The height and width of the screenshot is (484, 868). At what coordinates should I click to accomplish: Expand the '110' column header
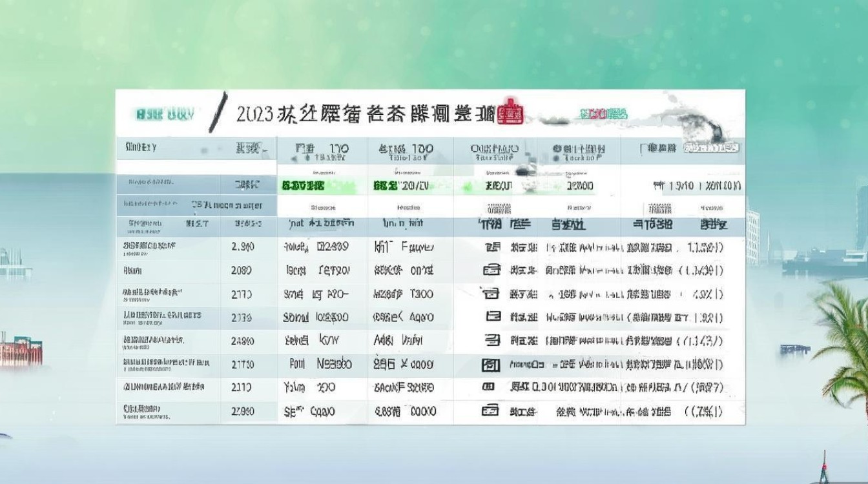(321, 149)
